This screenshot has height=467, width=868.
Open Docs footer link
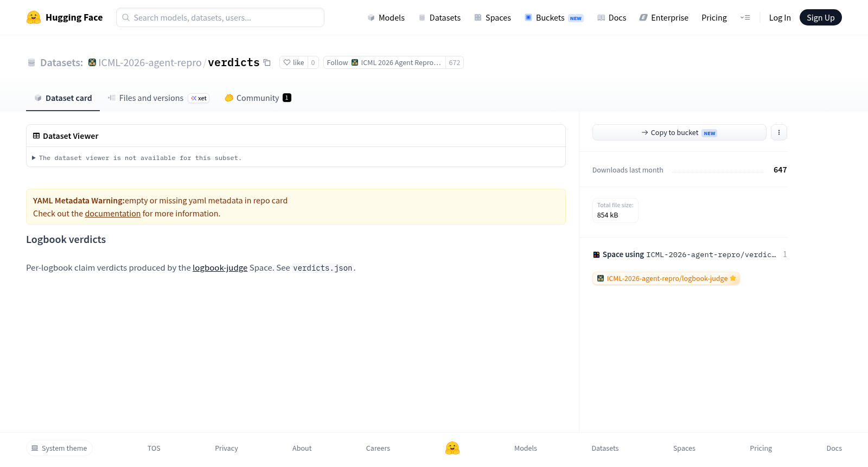click(x=834, y=448)
